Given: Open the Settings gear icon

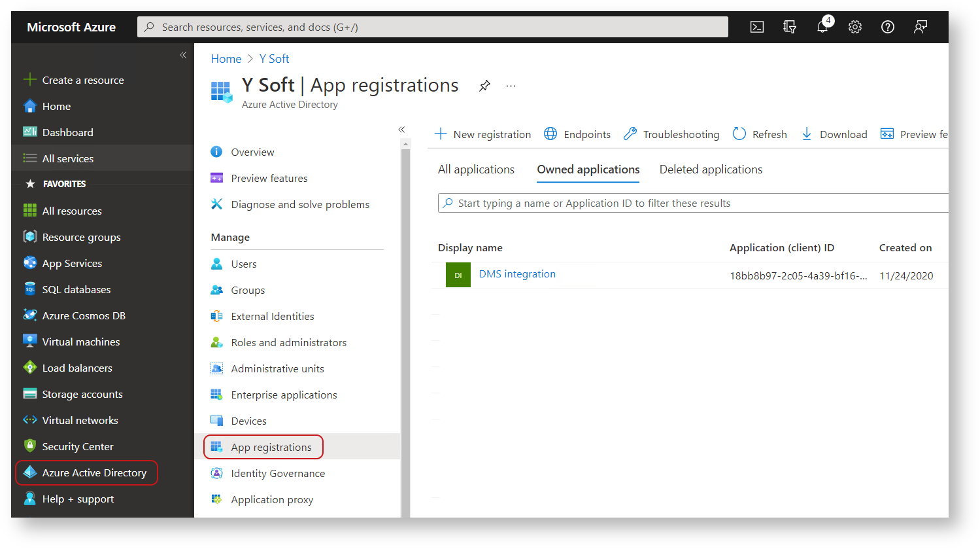Looking at the screenshot, I should pos(855,27).
